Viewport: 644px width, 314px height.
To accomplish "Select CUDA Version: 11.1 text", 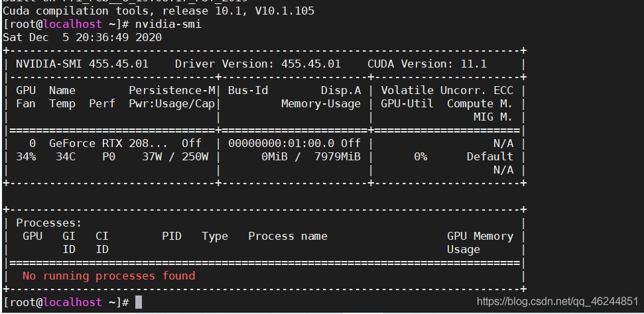I will 427,64.
